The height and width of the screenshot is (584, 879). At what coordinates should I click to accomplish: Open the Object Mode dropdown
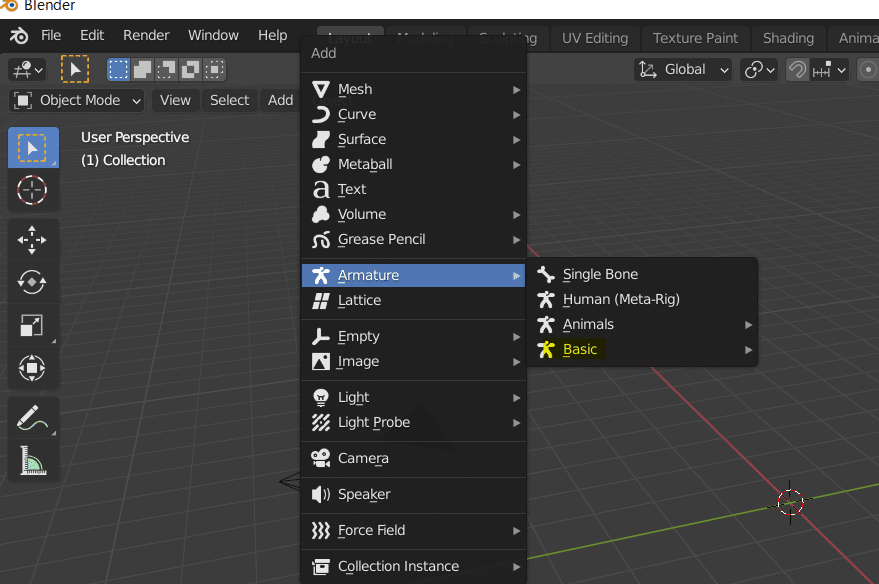pos(77,100)
